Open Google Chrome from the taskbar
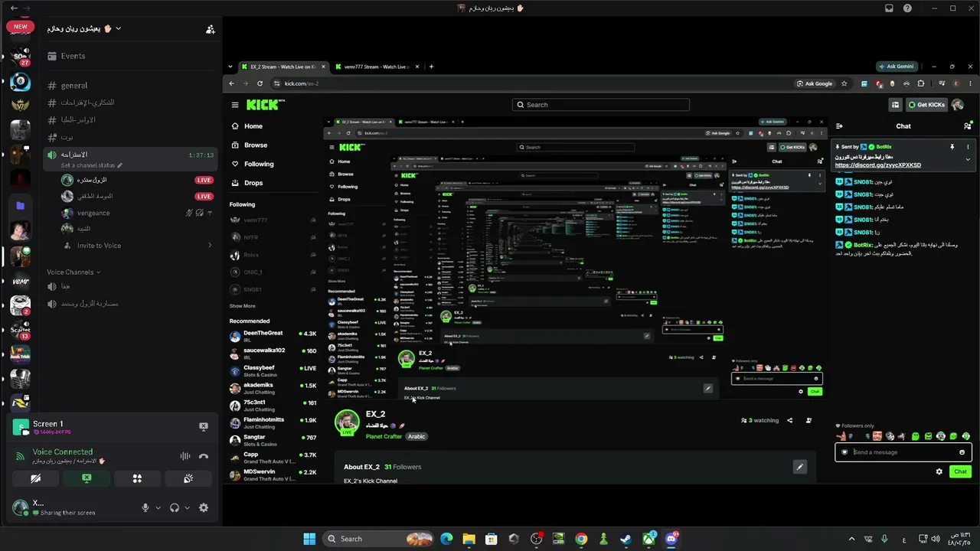The height and width of the screenshot is (551, 980). (x=581, y=539)
